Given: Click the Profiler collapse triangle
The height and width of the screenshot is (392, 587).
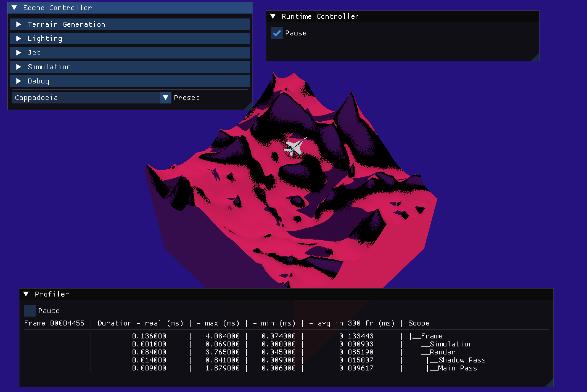Looking at the screenshot, I should coord(26,294).
